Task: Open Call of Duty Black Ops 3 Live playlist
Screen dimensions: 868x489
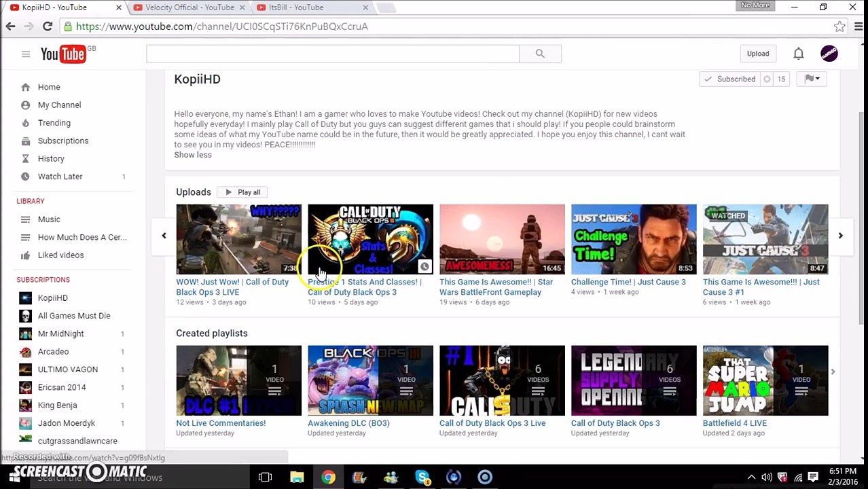Action: 492,423
